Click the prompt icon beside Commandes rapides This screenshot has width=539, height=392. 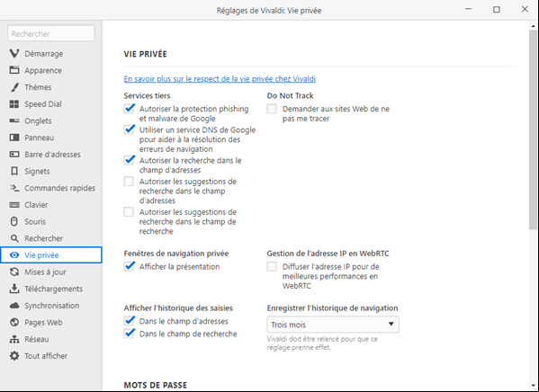point(14,188)
